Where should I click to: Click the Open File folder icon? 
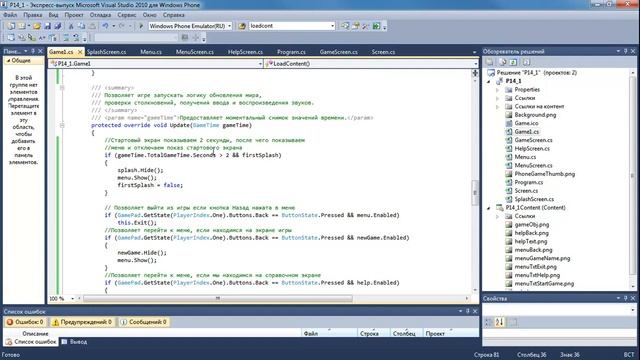click(37, 26)
